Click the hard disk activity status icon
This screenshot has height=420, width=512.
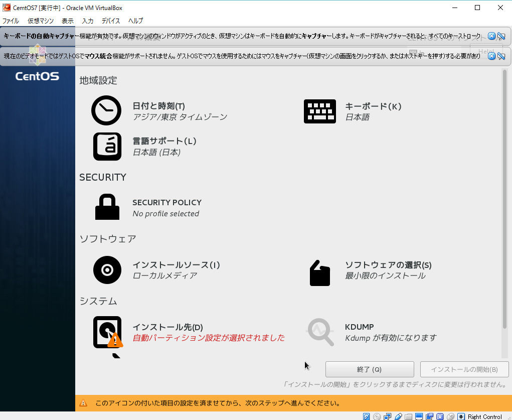tap(367, 416)
